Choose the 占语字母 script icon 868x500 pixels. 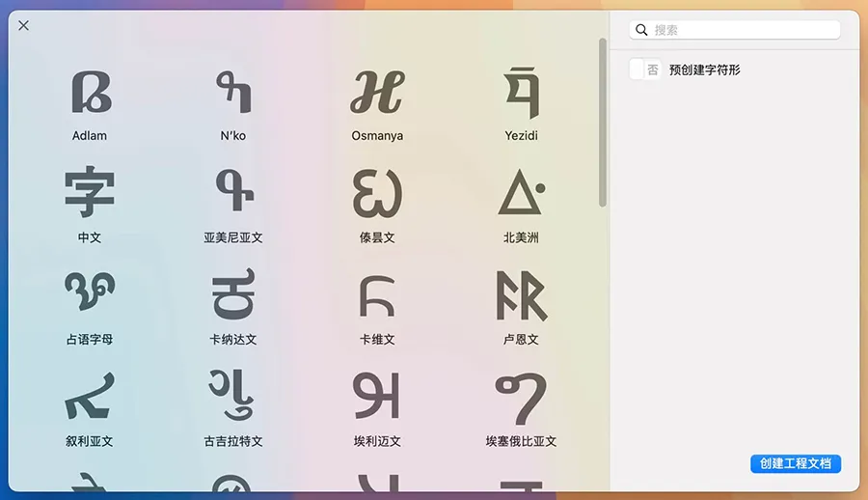coord(90,295)
